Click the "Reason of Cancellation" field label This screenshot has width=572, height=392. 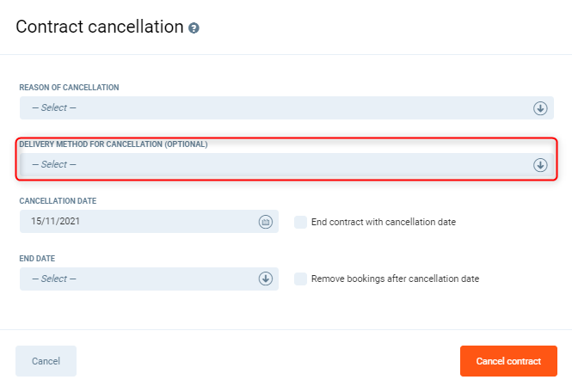click(x=69, y=88)
